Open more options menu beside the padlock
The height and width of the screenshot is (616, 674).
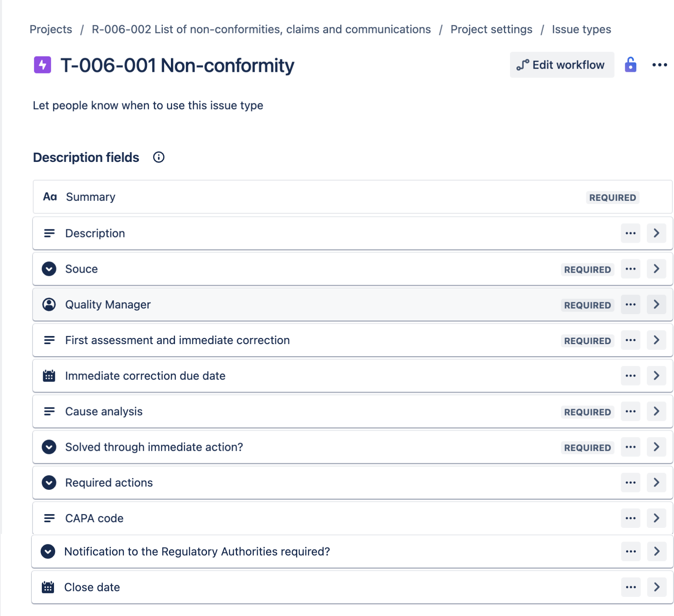click(x=659, y=65)
